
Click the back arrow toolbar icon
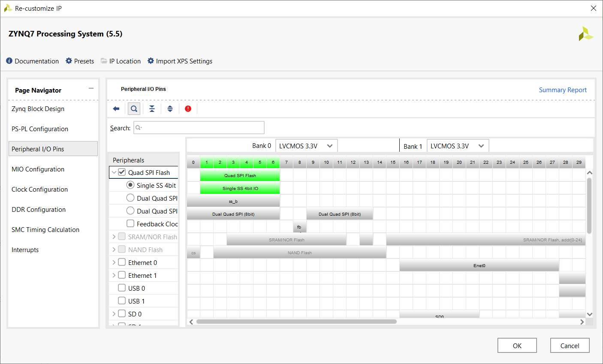[x=116, y=109]
